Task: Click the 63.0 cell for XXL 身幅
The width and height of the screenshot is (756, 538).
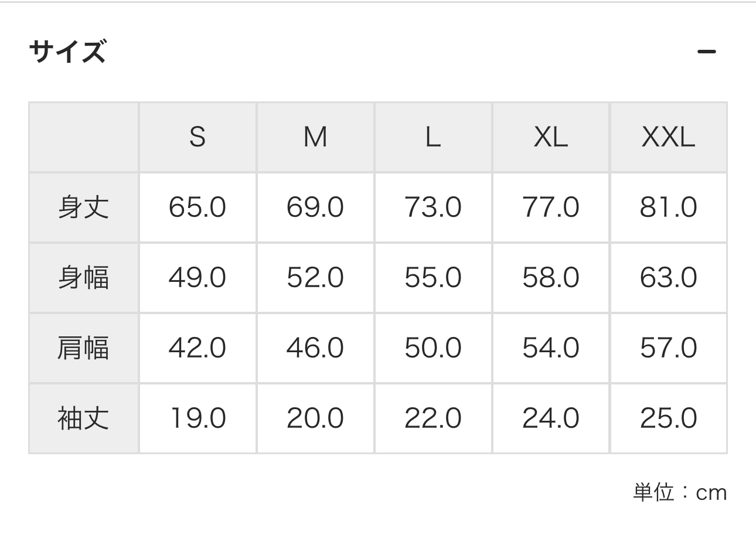Action: pyautogui.click(x=669, y=278)
